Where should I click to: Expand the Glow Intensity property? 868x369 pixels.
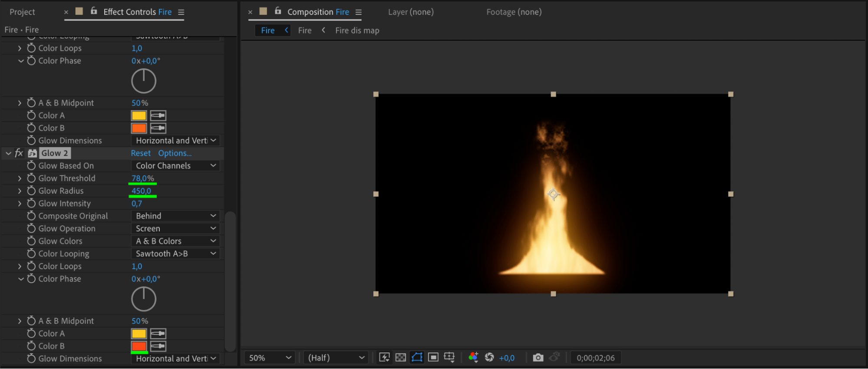tap(20, 204)
